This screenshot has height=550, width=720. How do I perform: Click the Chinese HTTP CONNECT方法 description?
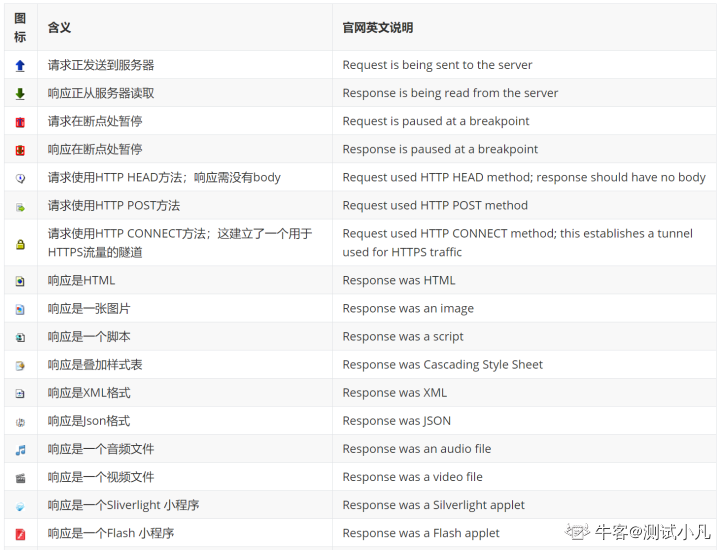[180, 243]
